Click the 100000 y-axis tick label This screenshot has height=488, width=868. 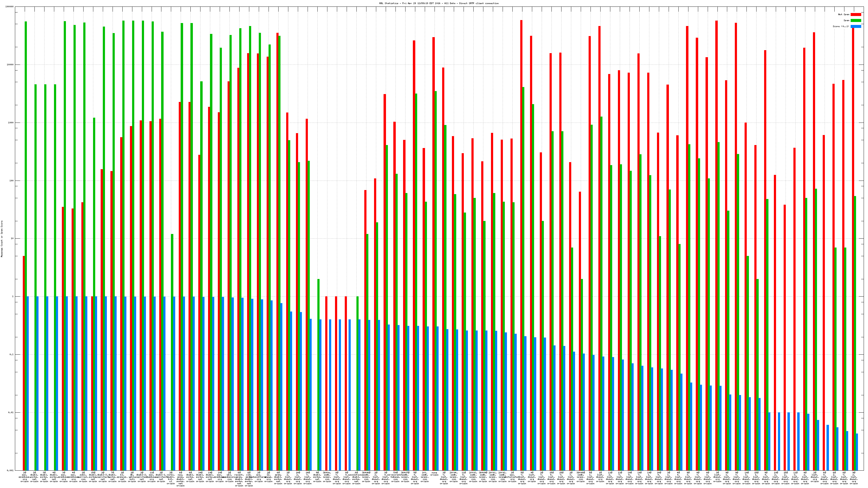[10, 7]
